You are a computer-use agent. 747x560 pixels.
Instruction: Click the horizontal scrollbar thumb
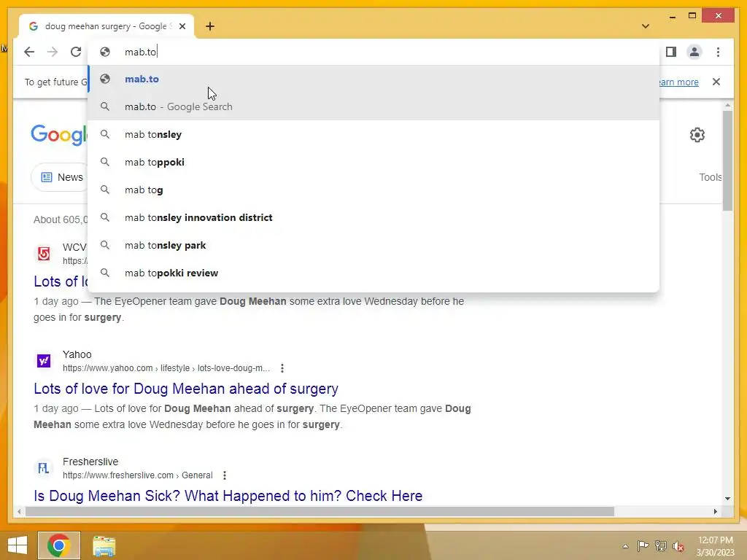320,511
